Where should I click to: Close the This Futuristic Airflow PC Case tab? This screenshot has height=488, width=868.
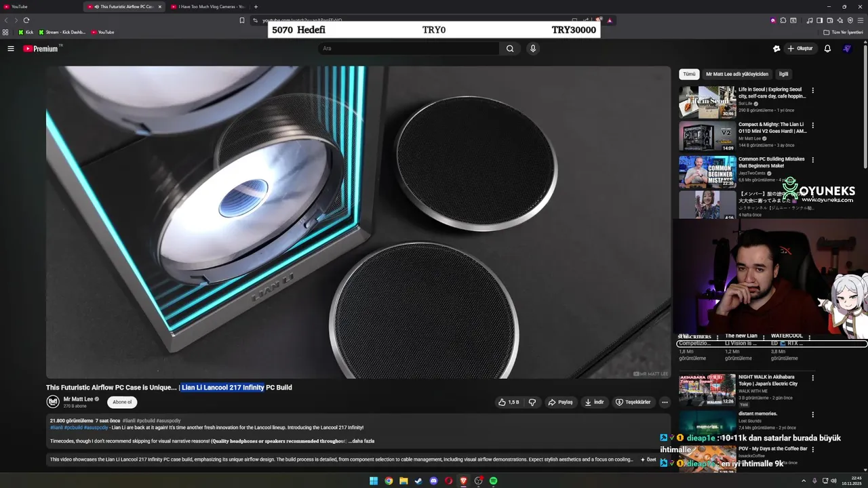tap(160, 7)
